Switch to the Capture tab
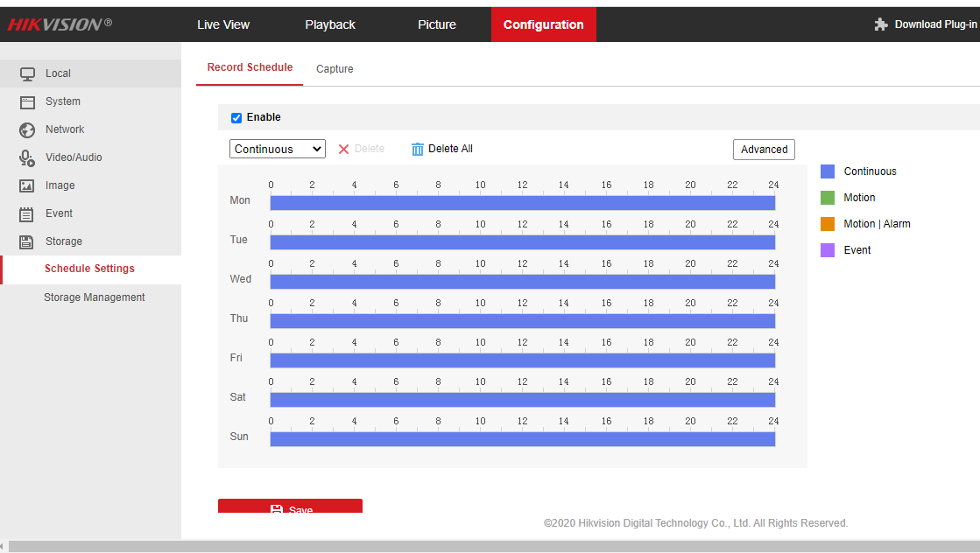This screenshot has height=553, width=980. click(x=335, y=69)
